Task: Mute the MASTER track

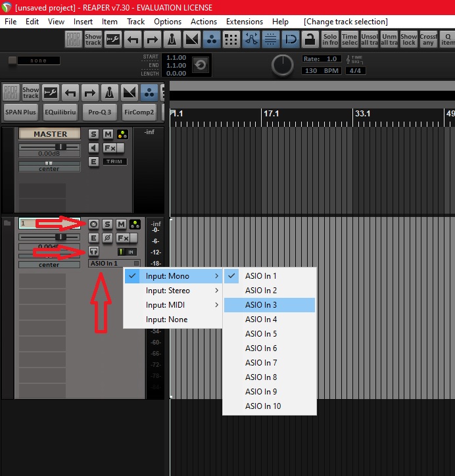Action: click(x=108, y=134)
